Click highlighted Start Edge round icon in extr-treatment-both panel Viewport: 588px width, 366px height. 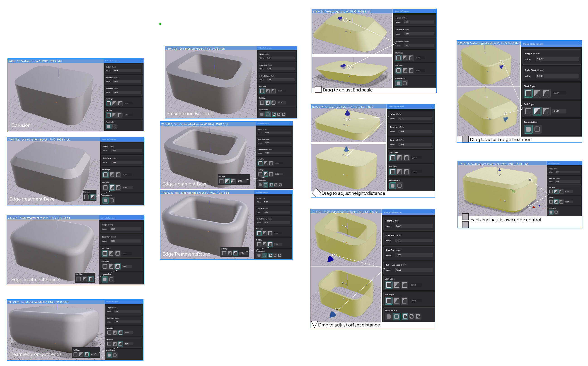[120, 333]
